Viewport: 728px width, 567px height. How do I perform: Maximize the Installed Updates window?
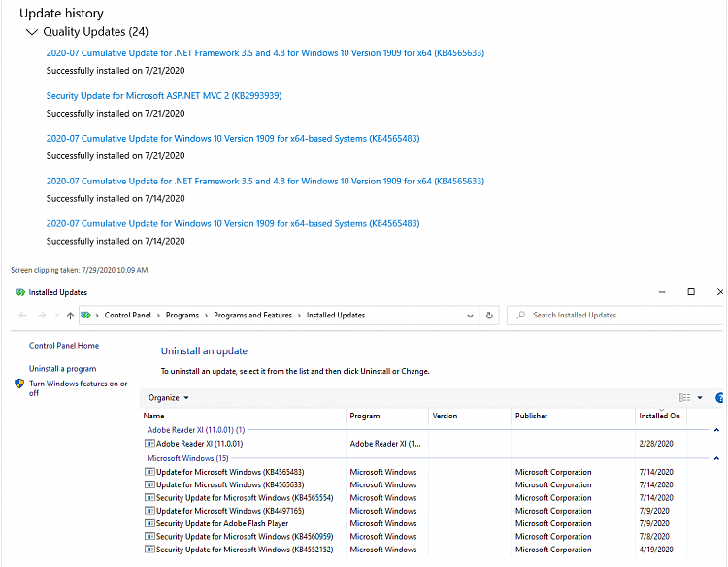[691, 291]
